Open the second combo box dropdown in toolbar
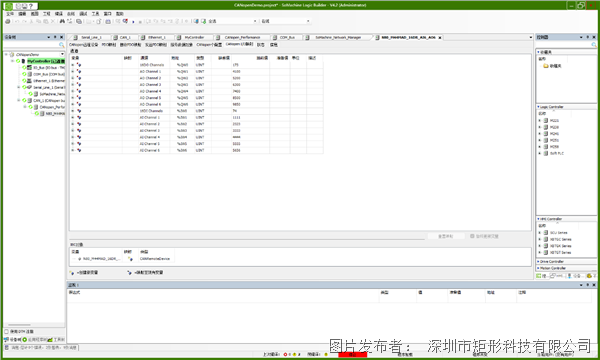This screenshot has height=360, width=600. [x=308, y=21]
